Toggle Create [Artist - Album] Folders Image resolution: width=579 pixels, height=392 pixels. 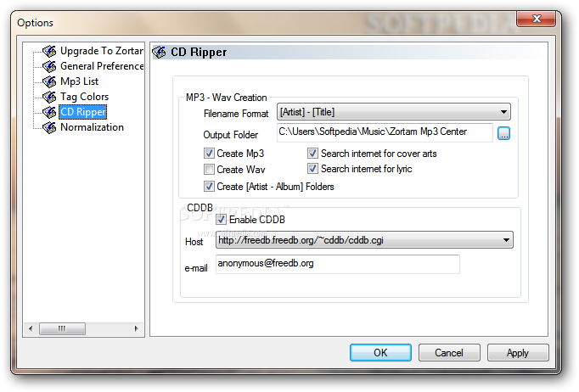pos(209,187)
